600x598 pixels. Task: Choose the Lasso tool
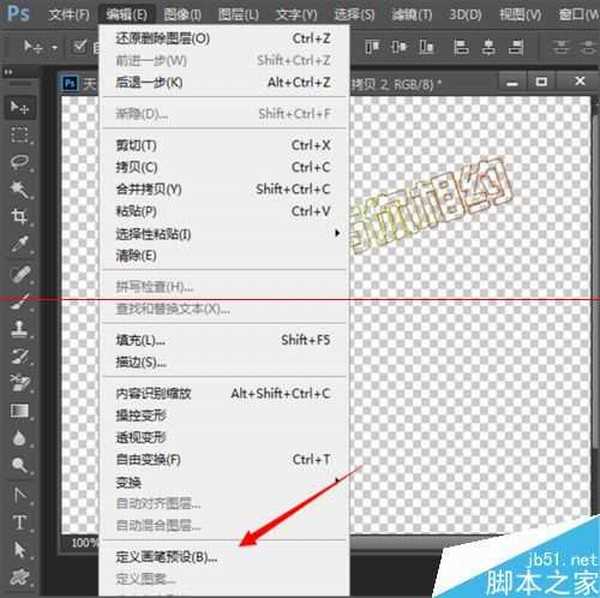pyautogui.click(x=19, y=162)
